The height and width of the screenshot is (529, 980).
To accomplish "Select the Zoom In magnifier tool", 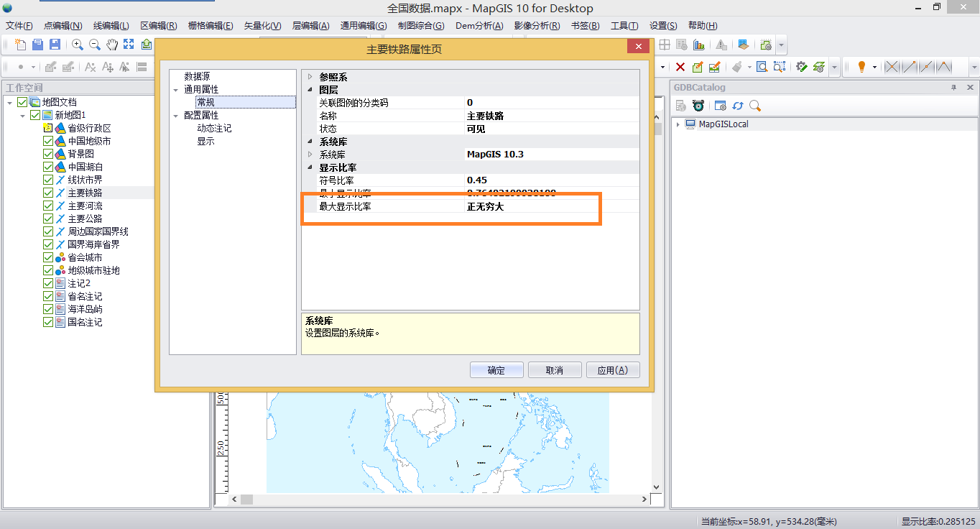I will tap(78, 45).
